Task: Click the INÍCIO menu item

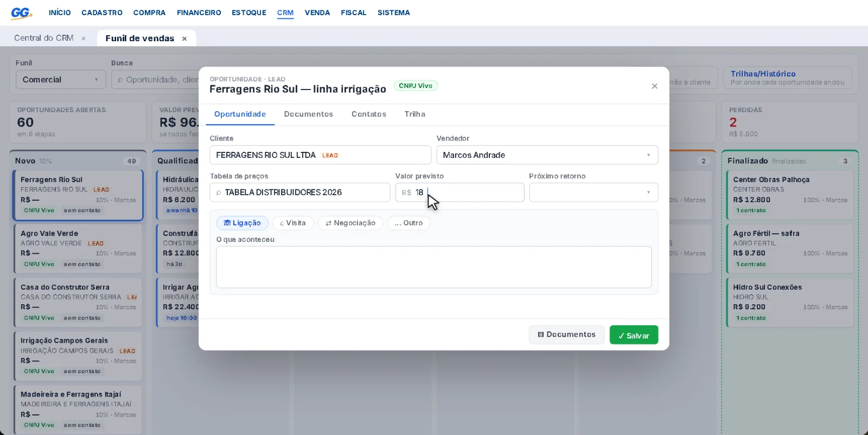Action: (60, 12)
